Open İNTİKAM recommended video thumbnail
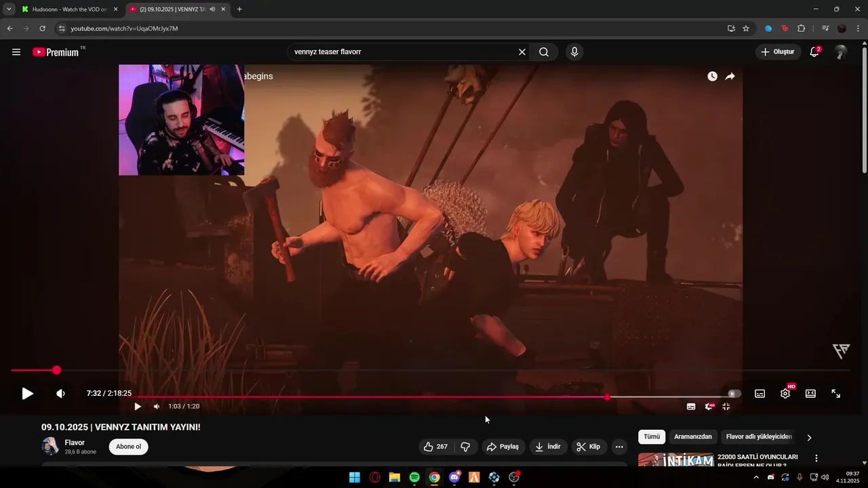868x488 pixels. coord(675,460)
